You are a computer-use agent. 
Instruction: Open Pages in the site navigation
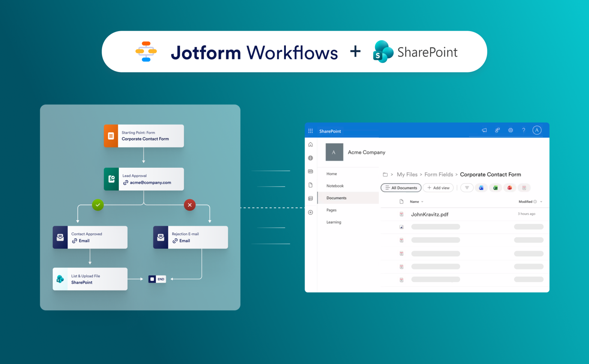331,210
